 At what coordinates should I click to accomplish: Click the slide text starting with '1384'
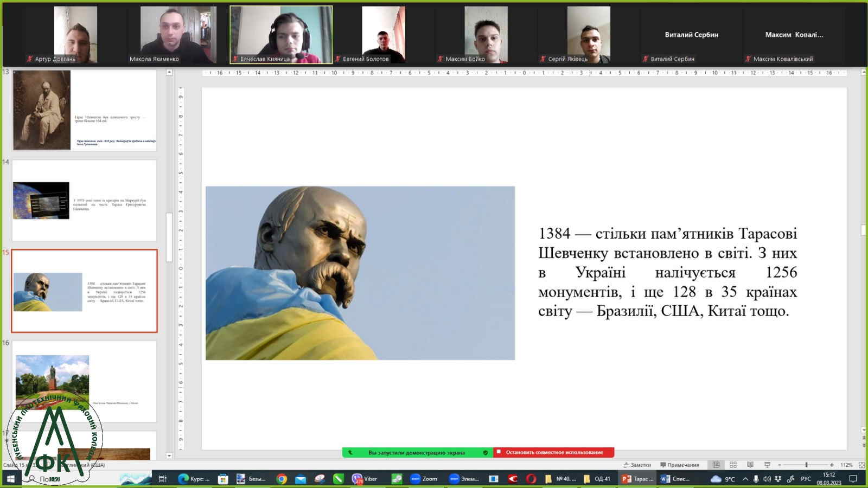(667, 272)
